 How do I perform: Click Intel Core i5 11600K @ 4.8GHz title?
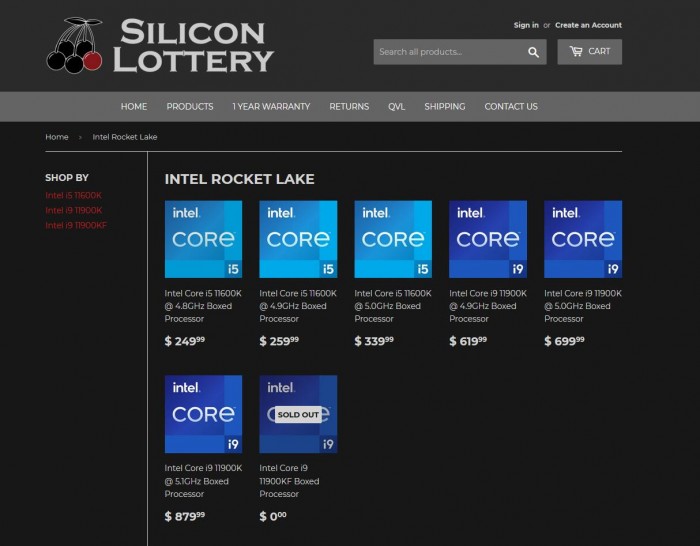click(203, 306)
